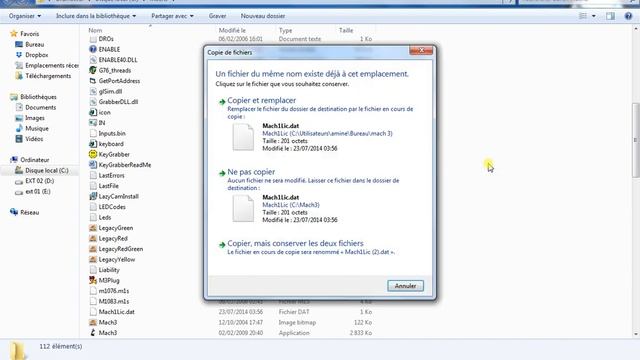Viewport: 640px width, 360px height.
Task: Open the Images library
Action: (30, 118)
